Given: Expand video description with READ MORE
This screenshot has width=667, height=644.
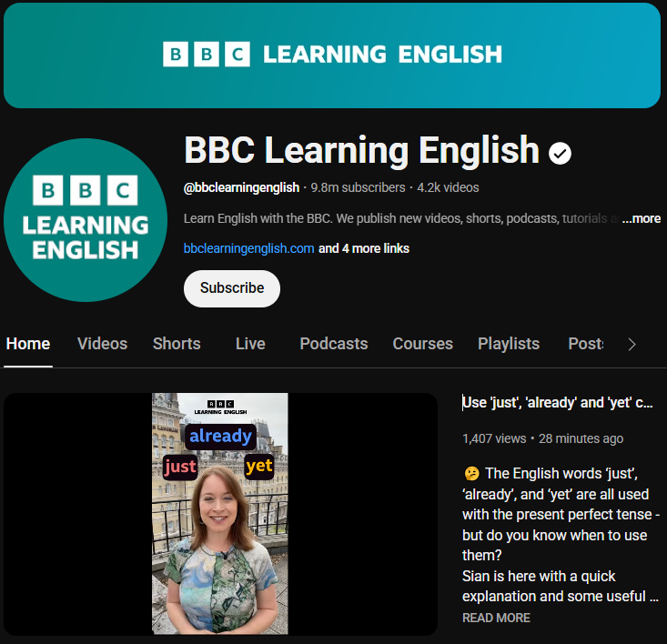Looking at the screenshot, I should click(496, 618).
